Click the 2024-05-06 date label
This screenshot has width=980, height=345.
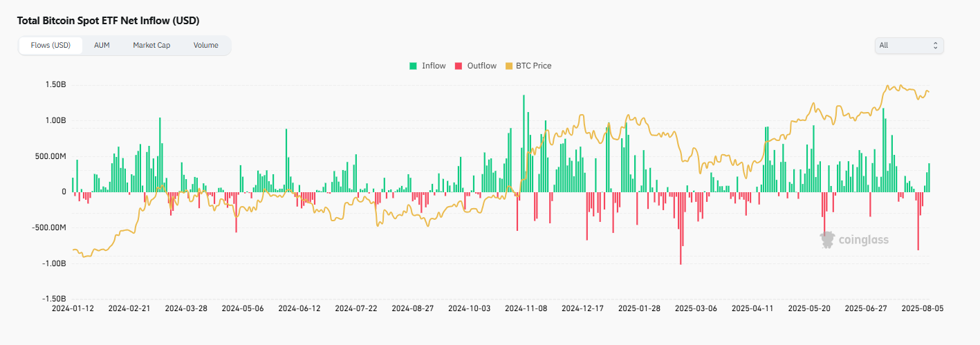tap(242, 308)
